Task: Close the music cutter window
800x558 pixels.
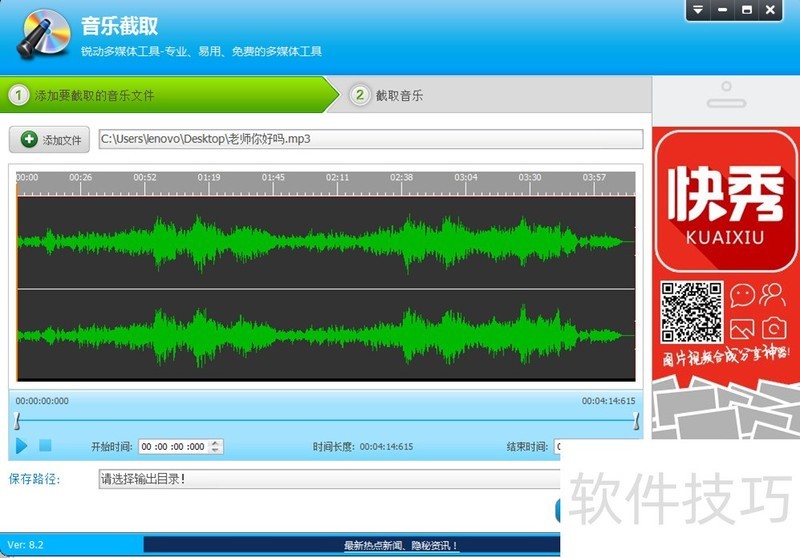Action: (770, 10)
